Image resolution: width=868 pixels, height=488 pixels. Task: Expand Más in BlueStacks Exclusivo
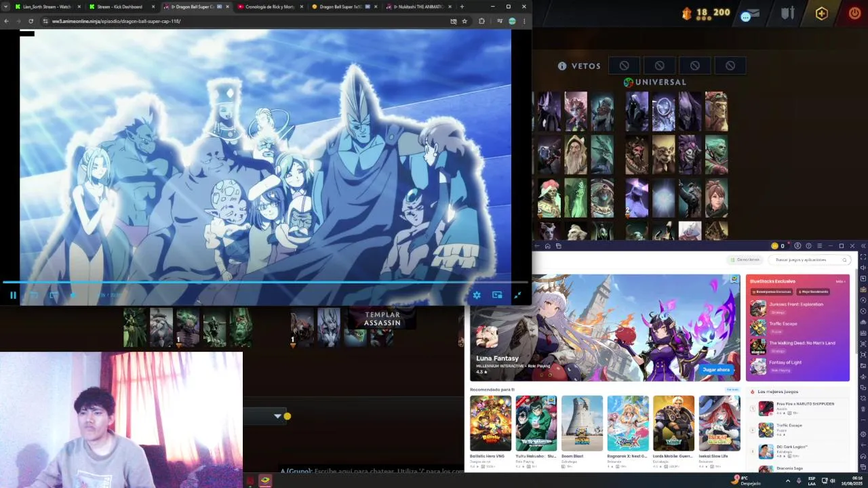tap(840, 281)
